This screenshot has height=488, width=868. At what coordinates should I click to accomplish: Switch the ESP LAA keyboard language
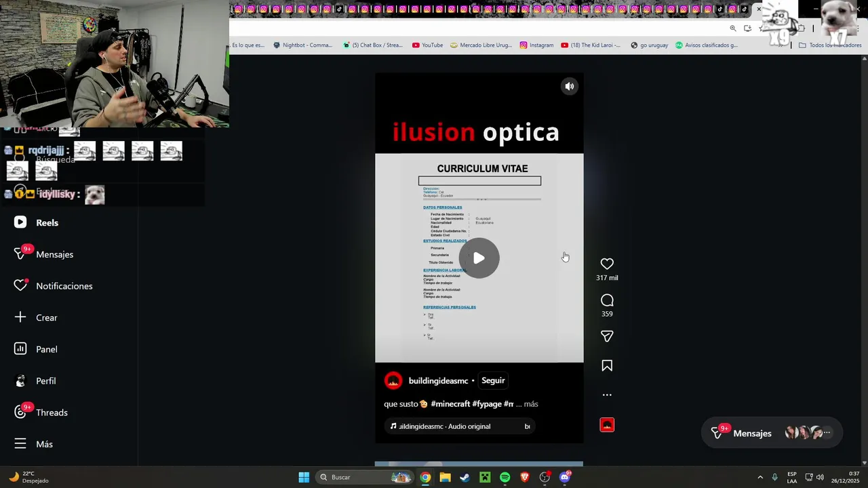792,477
